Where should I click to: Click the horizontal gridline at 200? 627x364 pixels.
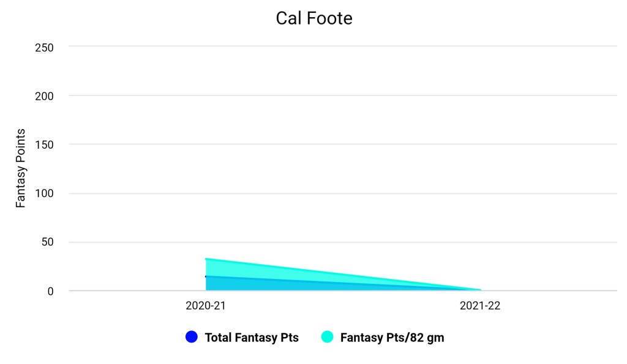coord(343,96)
